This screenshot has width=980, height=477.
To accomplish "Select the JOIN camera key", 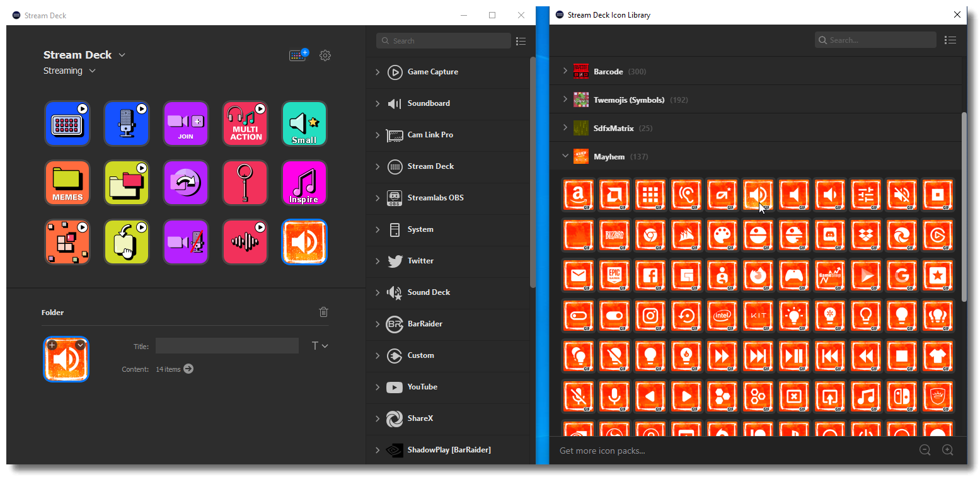I will point(186,124).
